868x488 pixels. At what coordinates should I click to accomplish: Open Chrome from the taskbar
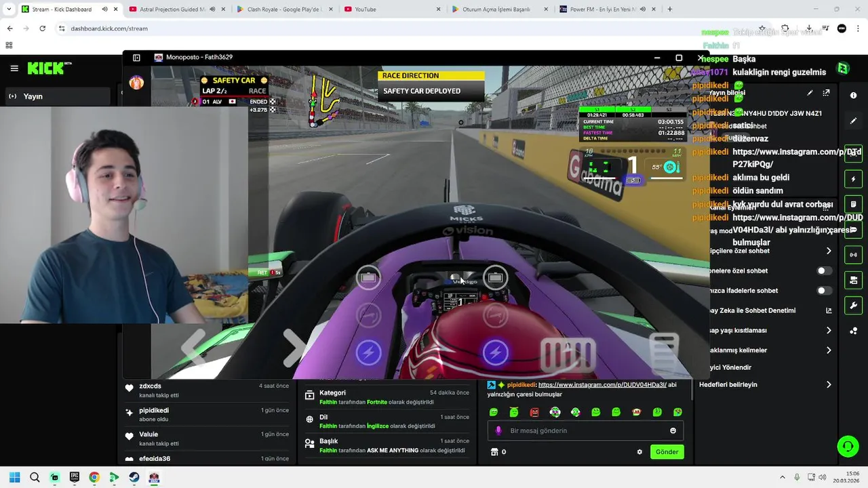point(94,477)
